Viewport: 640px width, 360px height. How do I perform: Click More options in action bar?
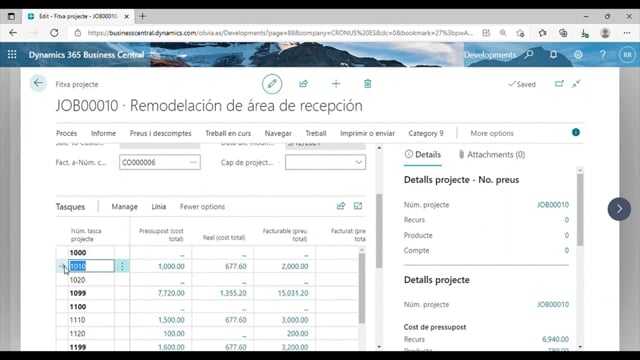tap(492, 133)
